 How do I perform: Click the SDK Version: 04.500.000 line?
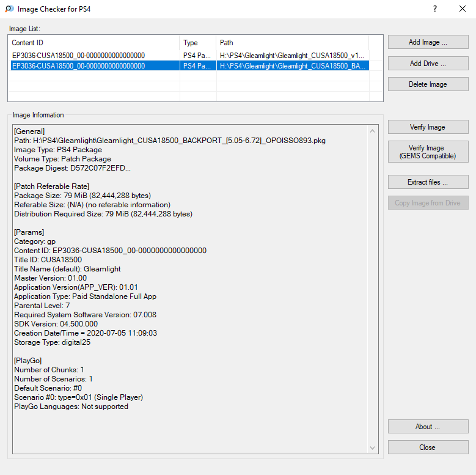pos(56,324)
